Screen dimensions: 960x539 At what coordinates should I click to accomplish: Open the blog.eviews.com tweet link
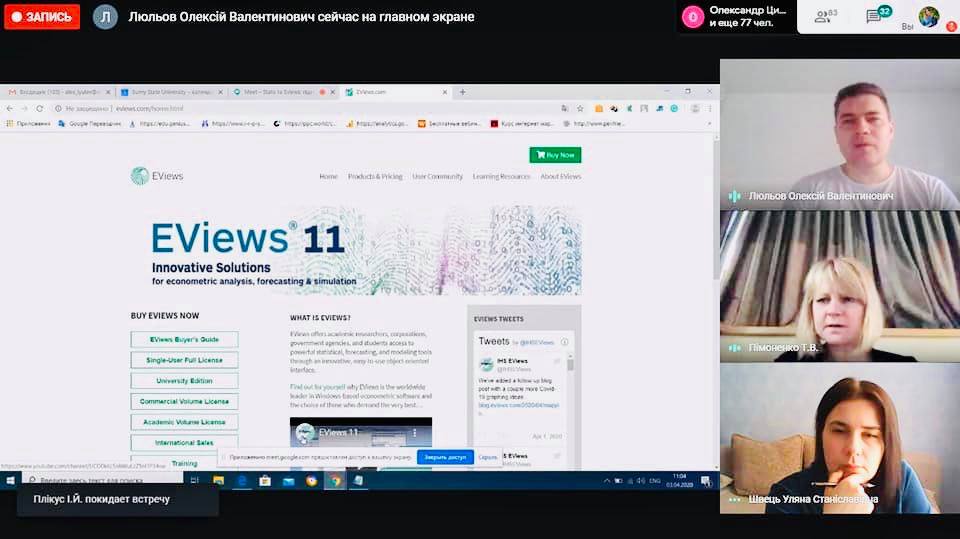pyautogui.click(x=518, y=405)
